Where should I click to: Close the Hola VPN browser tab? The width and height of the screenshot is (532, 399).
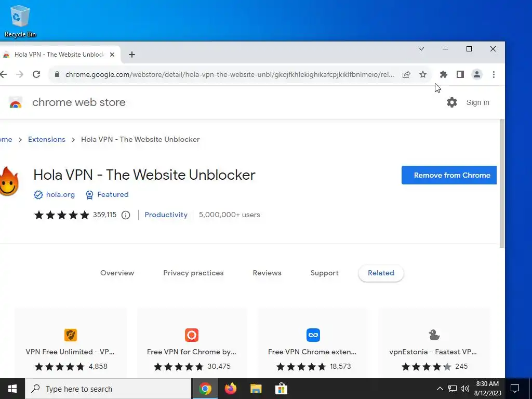pos(112,54)
